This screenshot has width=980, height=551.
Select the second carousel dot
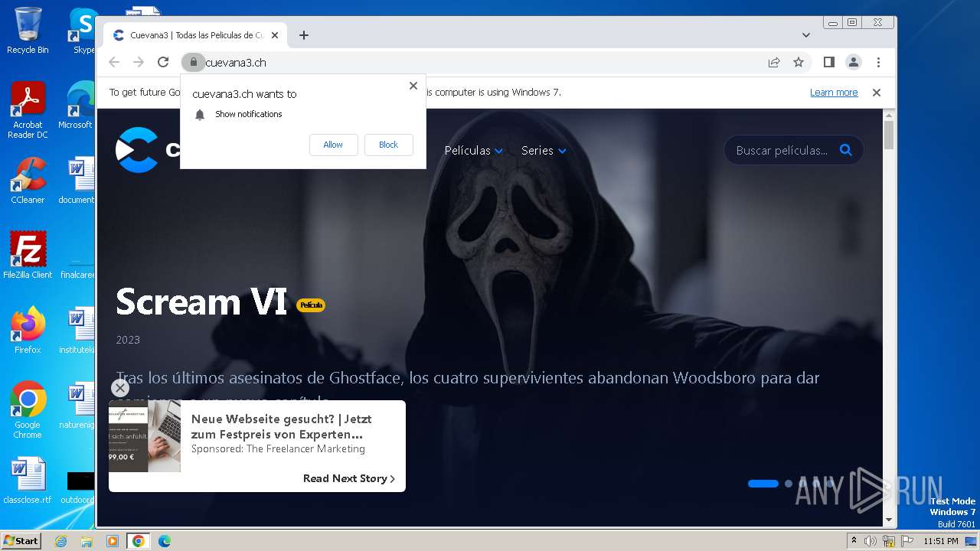[x=788, y=484]
